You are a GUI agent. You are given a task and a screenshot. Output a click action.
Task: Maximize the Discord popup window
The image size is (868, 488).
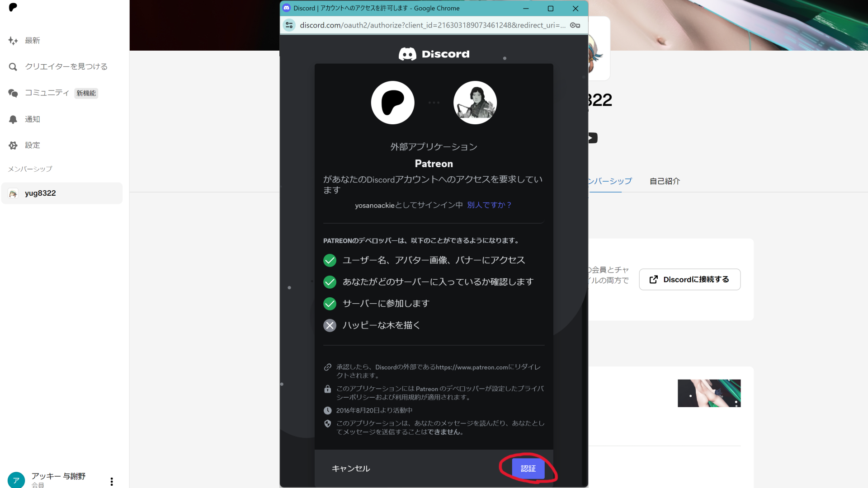[x=551, y=9]
